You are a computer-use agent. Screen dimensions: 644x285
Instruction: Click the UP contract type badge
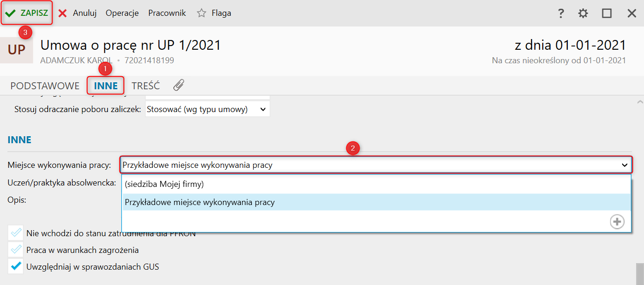point(16,50)
